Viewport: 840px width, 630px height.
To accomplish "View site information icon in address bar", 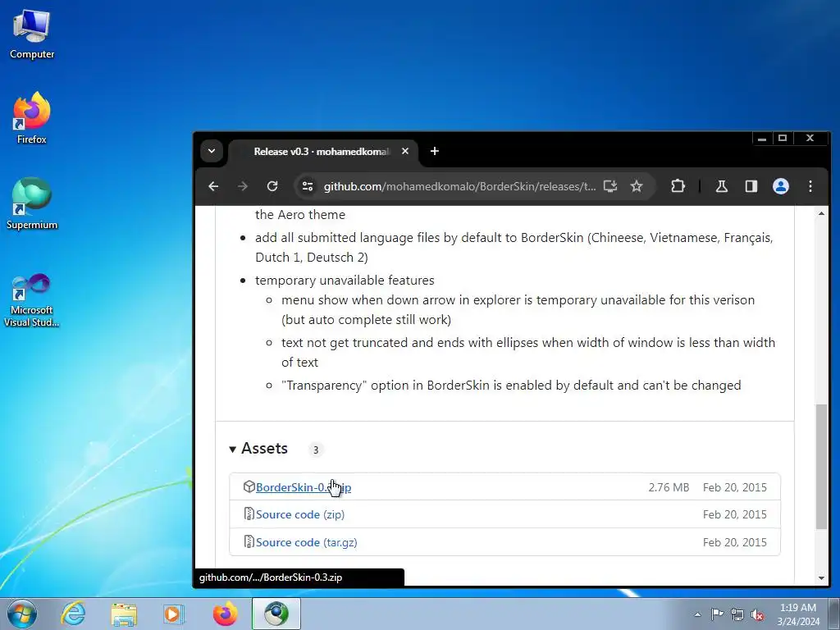I will pyautogui.click(x=308, y=186).
